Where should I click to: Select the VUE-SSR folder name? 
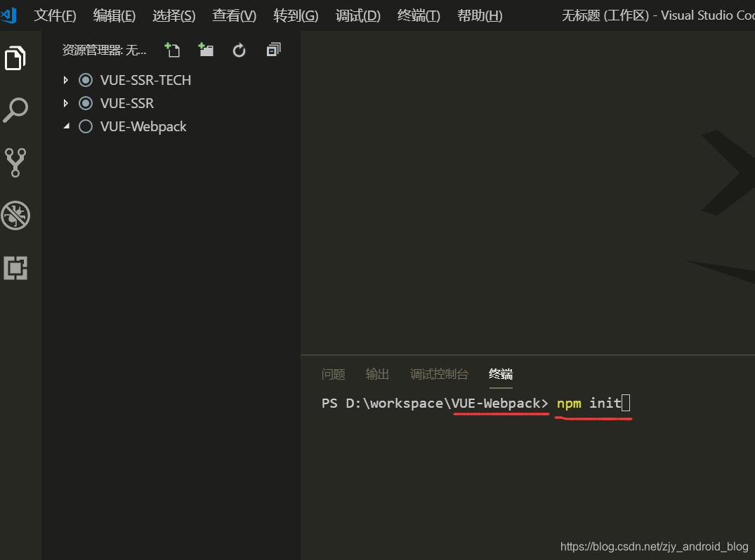click(127, 103)
